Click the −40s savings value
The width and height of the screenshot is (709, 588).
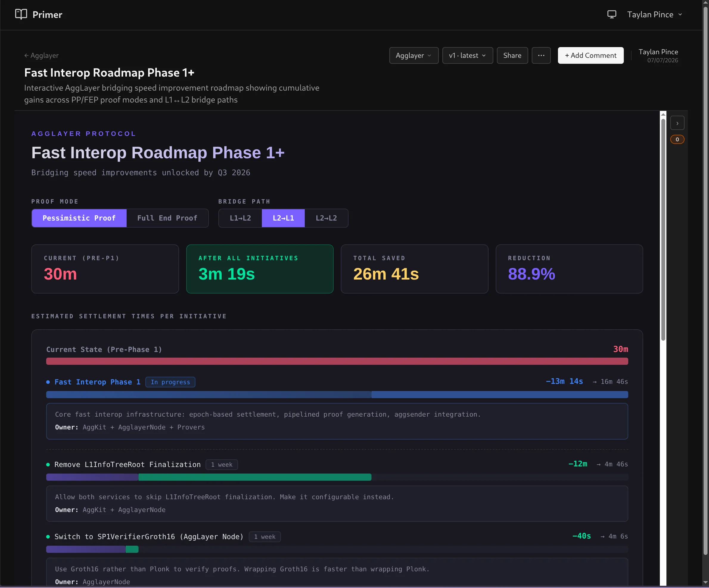582,536
